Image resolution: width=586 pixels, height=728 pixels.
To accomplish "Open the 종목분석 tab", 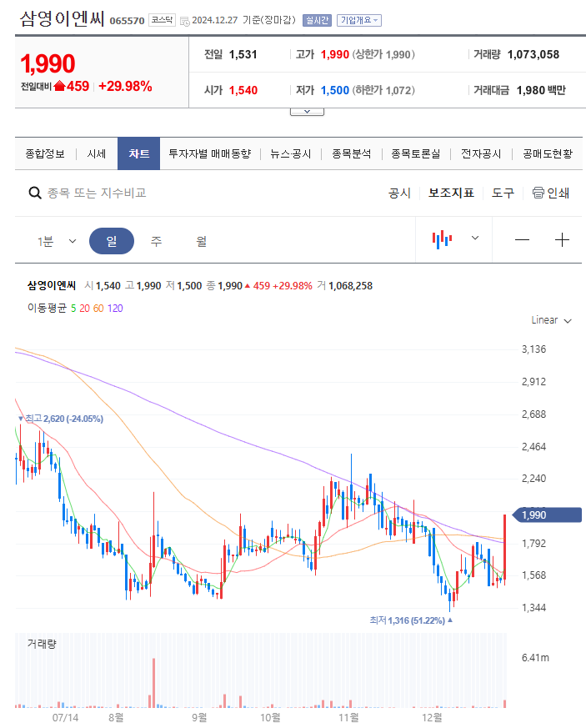I will (352, 153).
